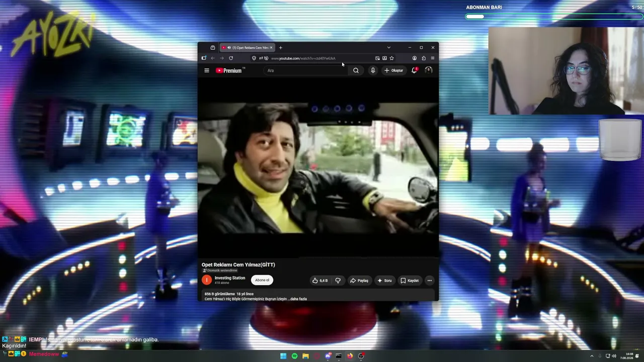644x362 pixels.
Task: Go to YouTube Premium home logo
Action: coord(229,70)
